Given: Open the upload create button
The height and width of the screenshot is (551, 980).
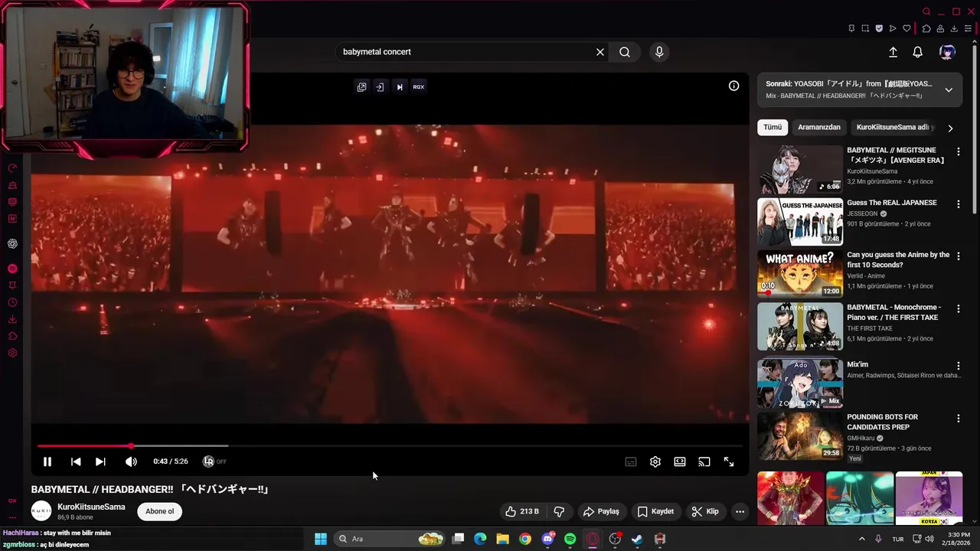Looking at the screenshot, I should coord(893,52).
